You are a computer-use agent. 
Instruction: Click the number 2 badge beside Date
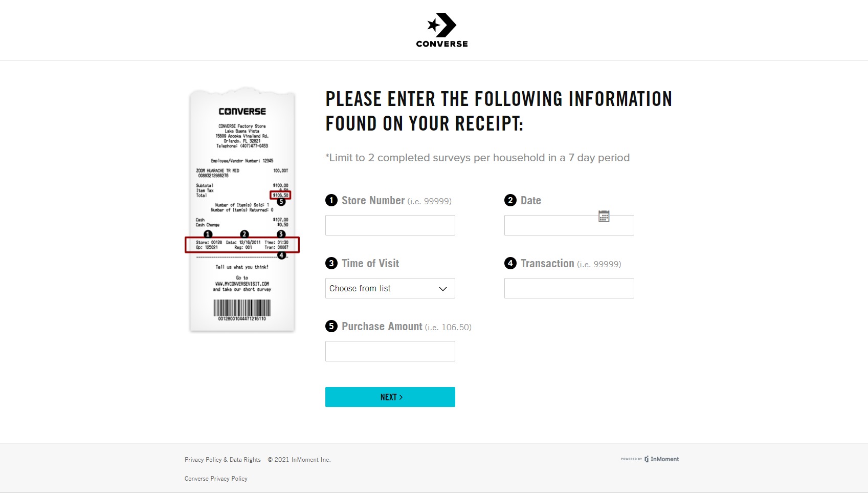[510, 200]
